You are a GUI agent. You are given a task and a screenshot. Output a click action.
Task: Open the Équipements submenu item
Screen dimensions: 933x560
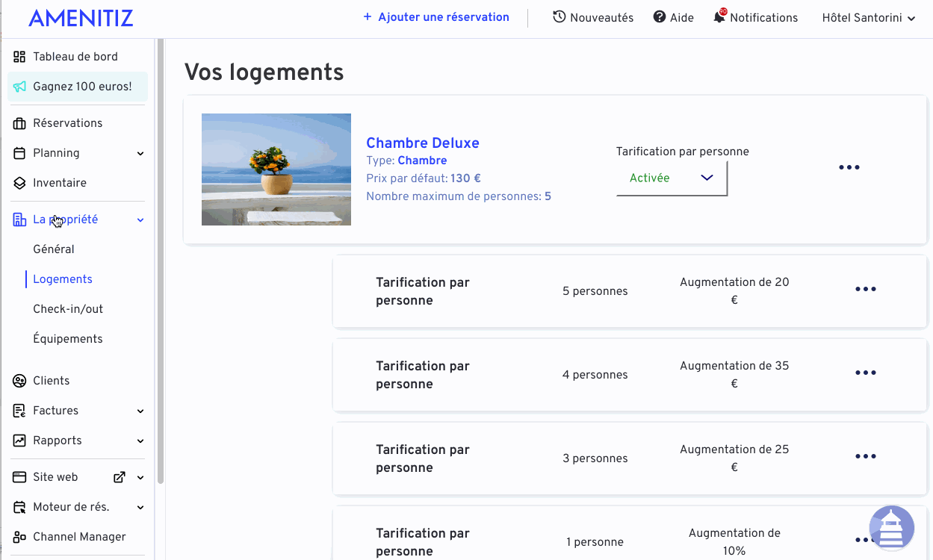coord(68,339)
